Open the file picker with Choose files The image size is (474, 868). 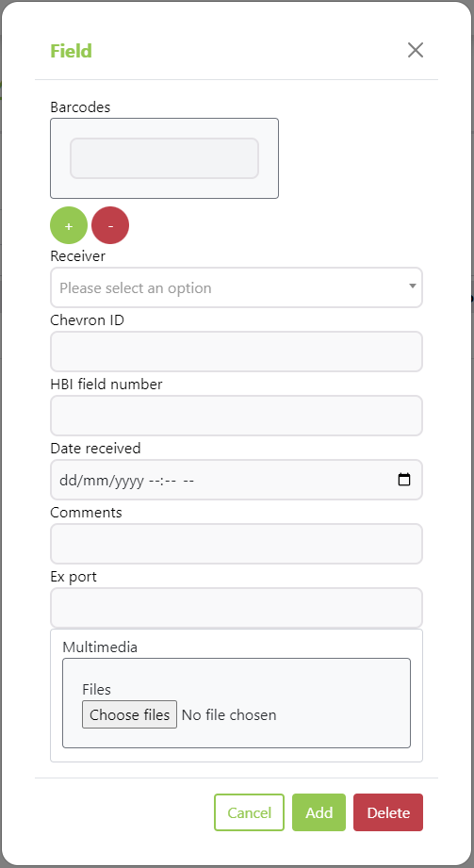130,714
